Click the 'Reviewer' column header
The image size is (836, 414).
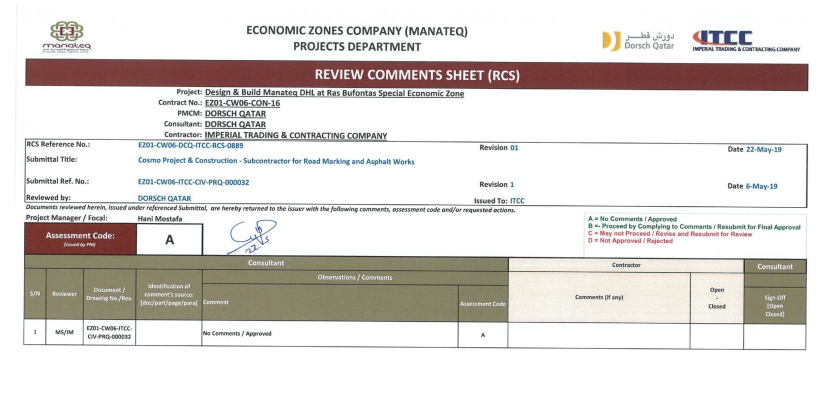pos(65,294)
